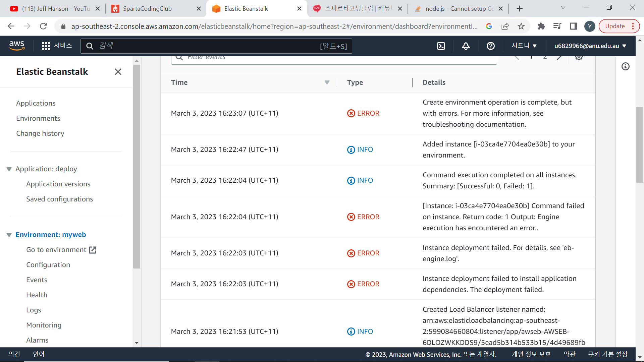Open Monitoring in the sidebar
This screenshot has height=362, width=644.
point(44,325)
